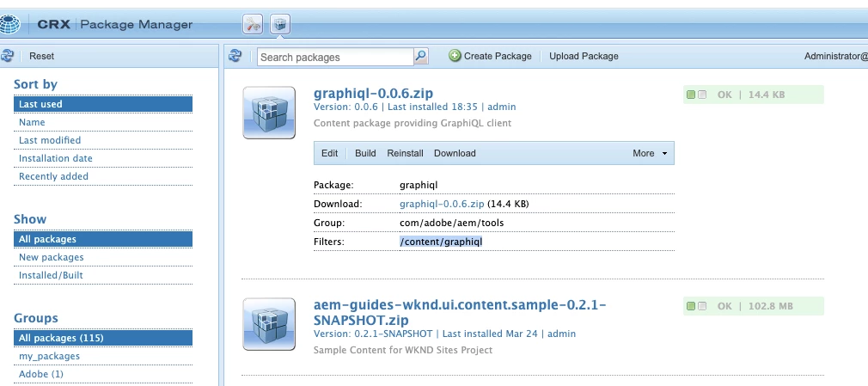868x386 pixels.
Task: Open the aem-guides-wknd.ui.content.sample package title
Action: 460,312
